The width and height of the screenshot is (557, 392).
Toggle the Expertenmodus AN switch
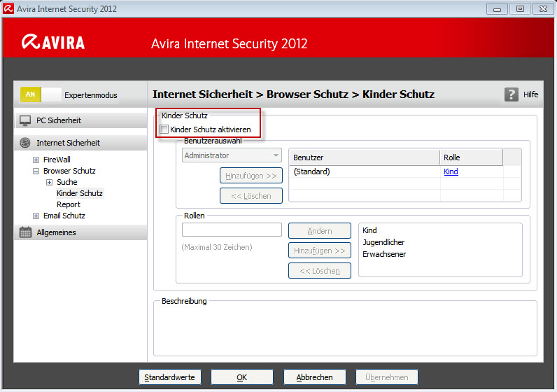(41, 95)
